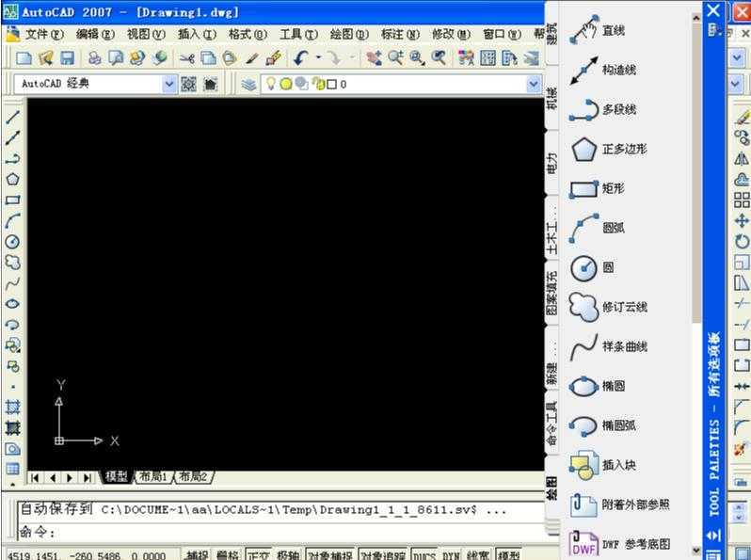Open the 编辑 (Edit) menu
This screenshot has width=751, height=560.
click(x=95, y=34)
